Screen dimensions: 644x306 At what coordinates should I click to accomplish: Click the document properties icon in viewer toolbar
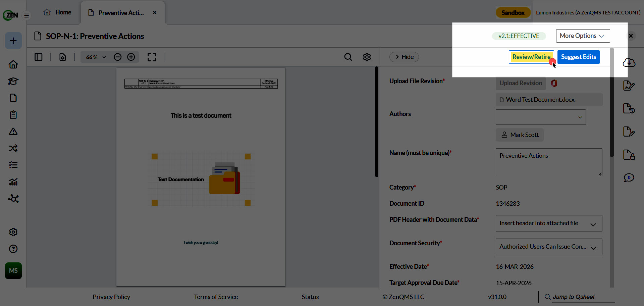pyautogui.click(x=63, y=57)
